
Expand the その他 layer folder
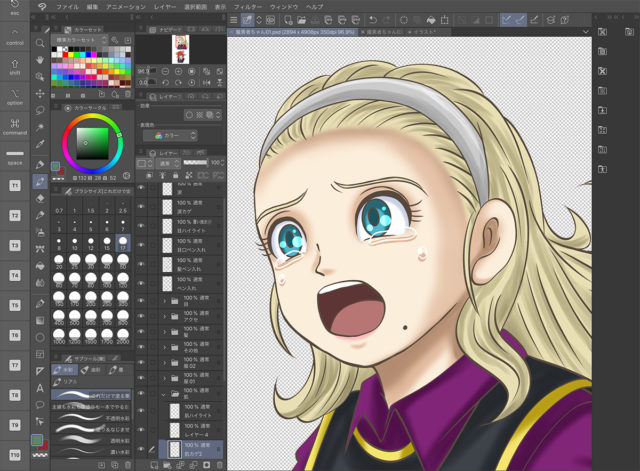pyautogui.click(x=164, y=347)
